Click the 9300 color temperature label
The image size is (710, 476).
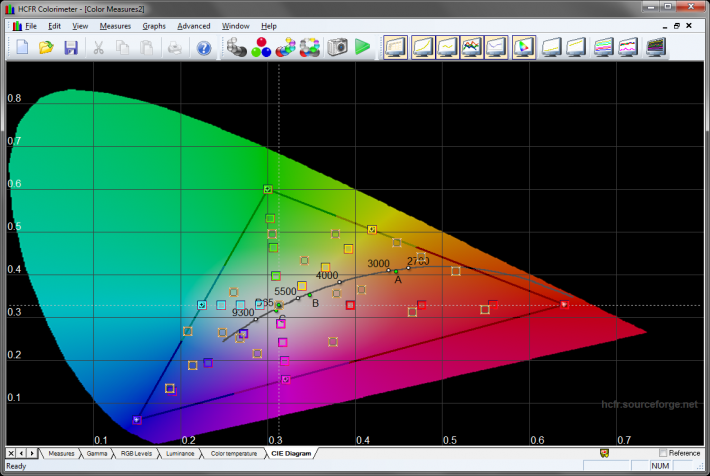coord(243,313)
